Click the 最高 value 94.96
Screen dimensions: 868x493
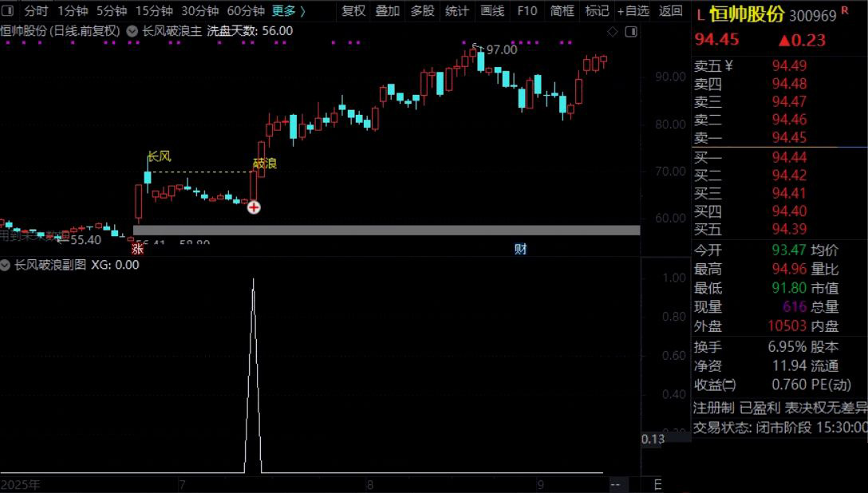tap(789, 269)
